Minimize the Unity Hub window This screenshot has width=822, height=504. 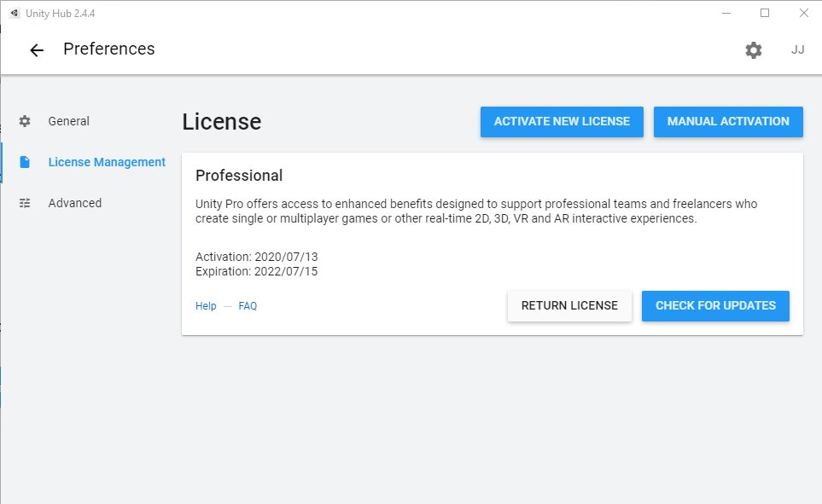pos(726,13)
